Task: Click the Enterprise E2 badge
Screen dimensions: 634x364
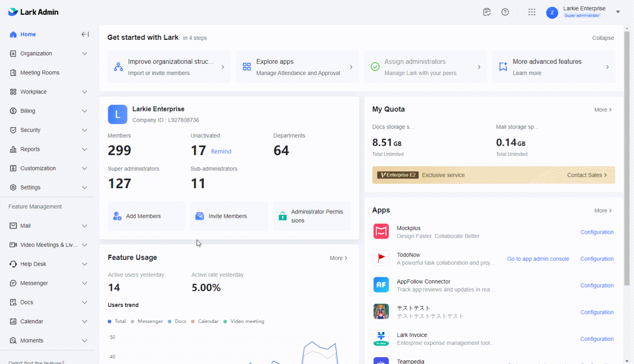Action: (397, 175)
